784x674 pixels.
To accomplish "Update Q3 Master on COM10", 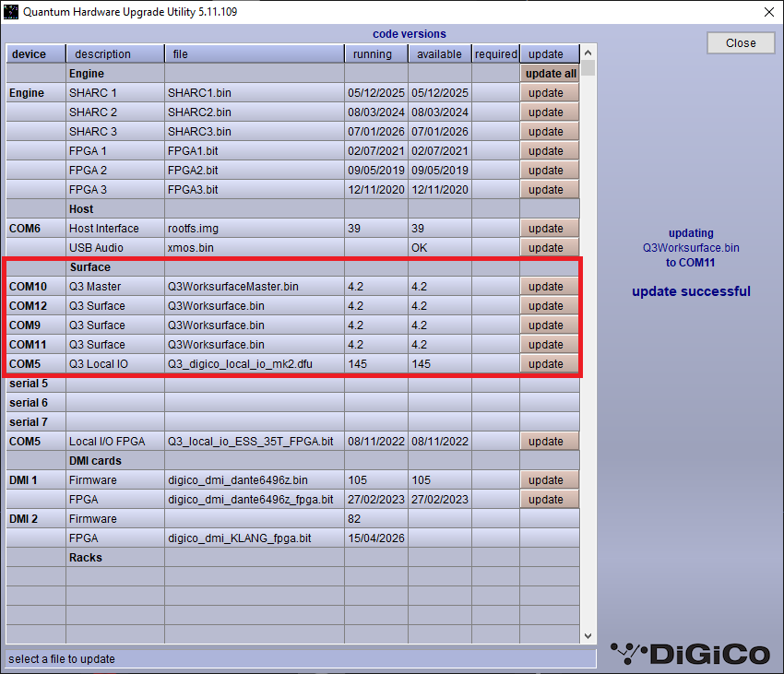I will click(550, 287).
